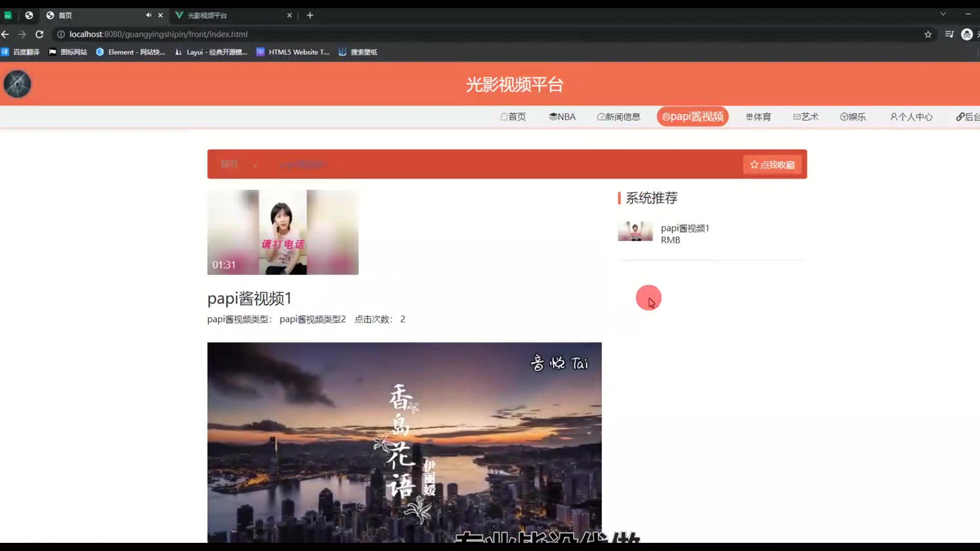Viewport: 980px width, 551px height.
Task: Mute the audio icon on 首页 tab
Action: [x=149, y=15]
